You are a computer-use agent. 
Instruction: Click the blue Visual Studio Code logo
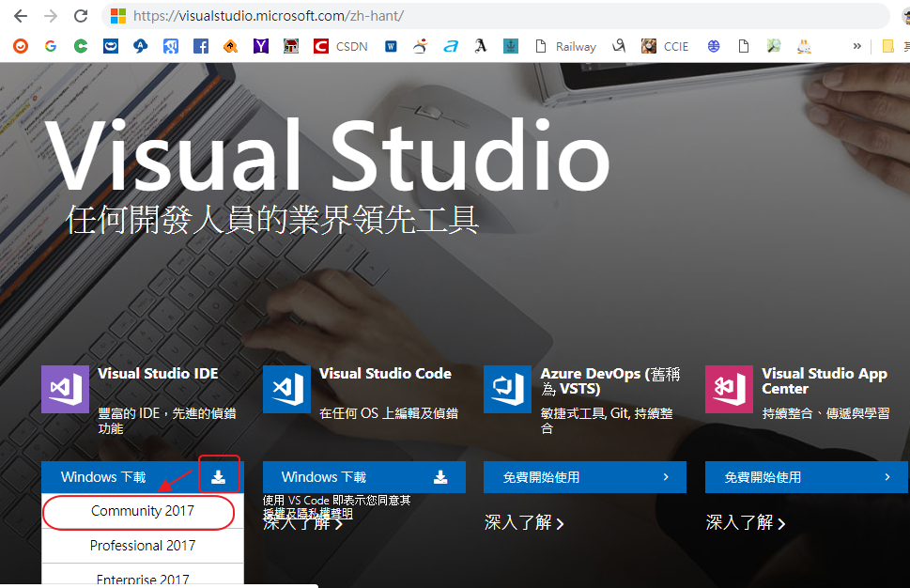pyautogui.click(x=286, y=389)
